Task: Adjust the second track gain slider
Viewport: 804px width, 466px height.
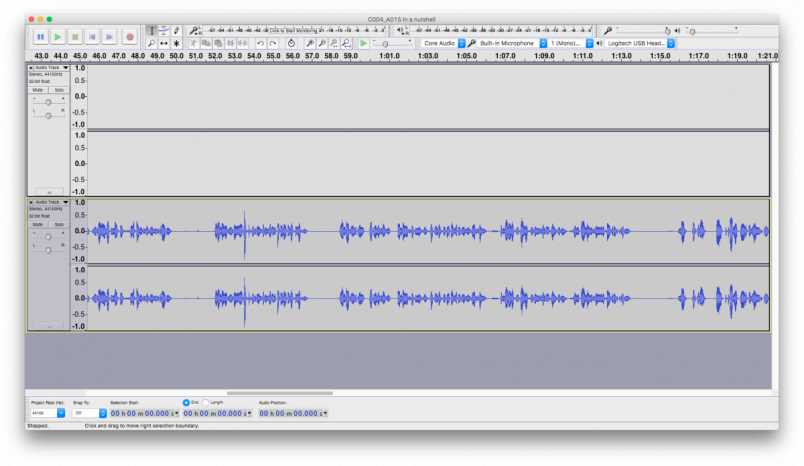Action: 48,237
